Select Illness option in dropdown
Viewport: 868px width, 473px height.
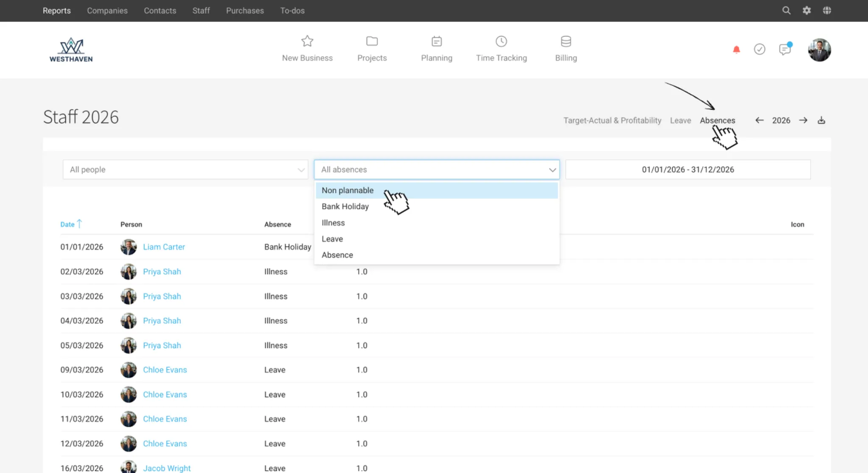437,223
